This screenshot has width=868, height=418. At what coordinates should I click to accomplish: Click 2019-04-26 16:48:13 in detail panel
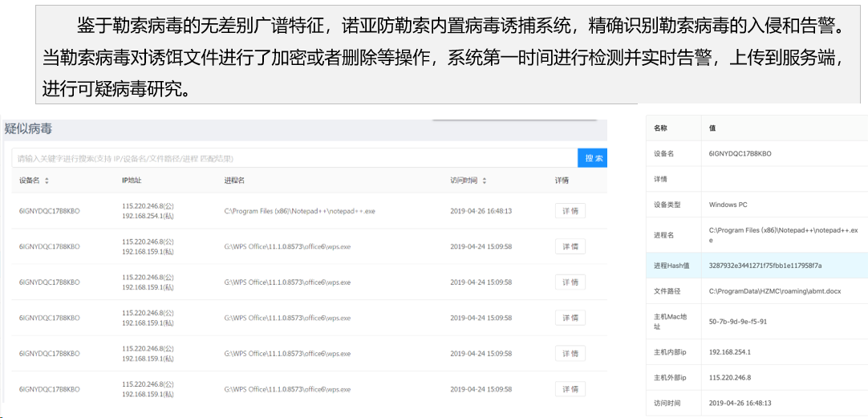pos(740,403)
